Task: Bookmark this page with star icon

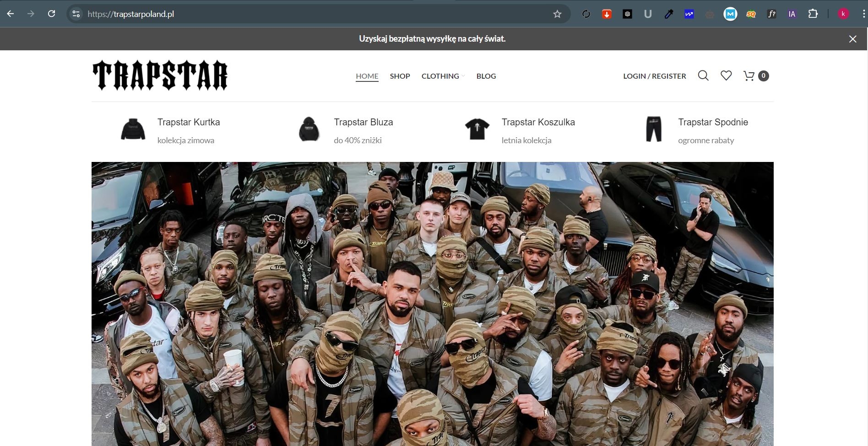Action: pos(557,14)
